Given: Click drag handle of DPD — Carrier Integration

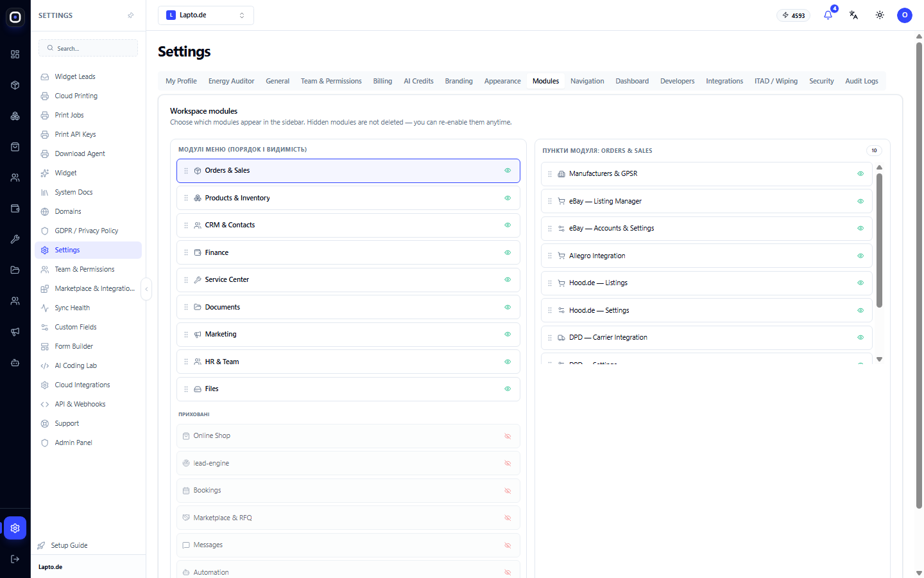Looking at the screenshot, I should tap(550, 338).
